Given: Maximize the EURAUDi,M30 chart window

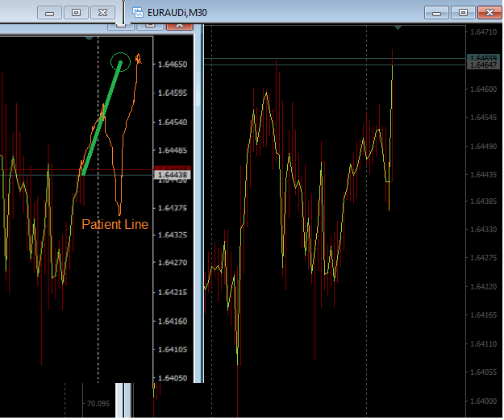Looking at the screenshot, I should click(x=463, y=13).
